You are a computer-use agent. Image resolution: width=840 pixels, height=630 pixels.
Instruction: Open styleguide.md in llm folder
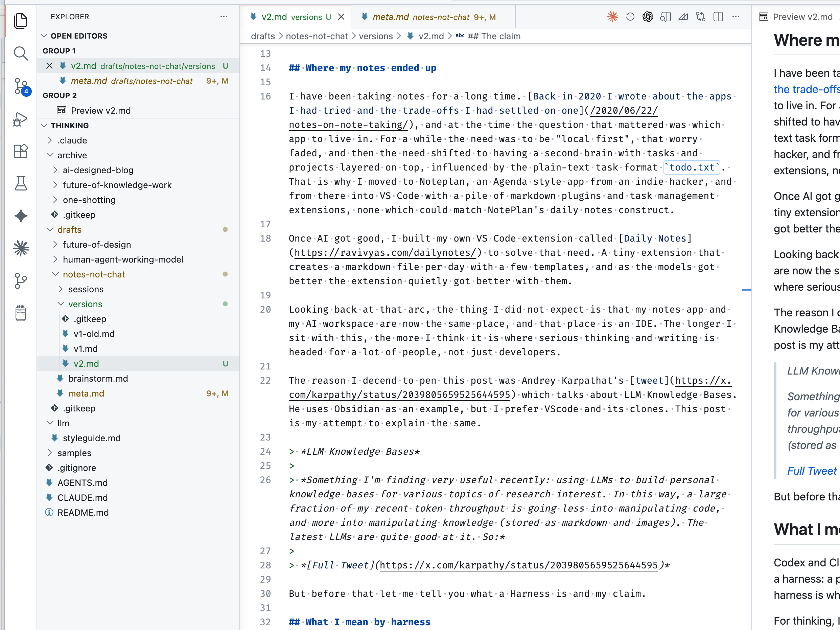[x=138, y=438]
